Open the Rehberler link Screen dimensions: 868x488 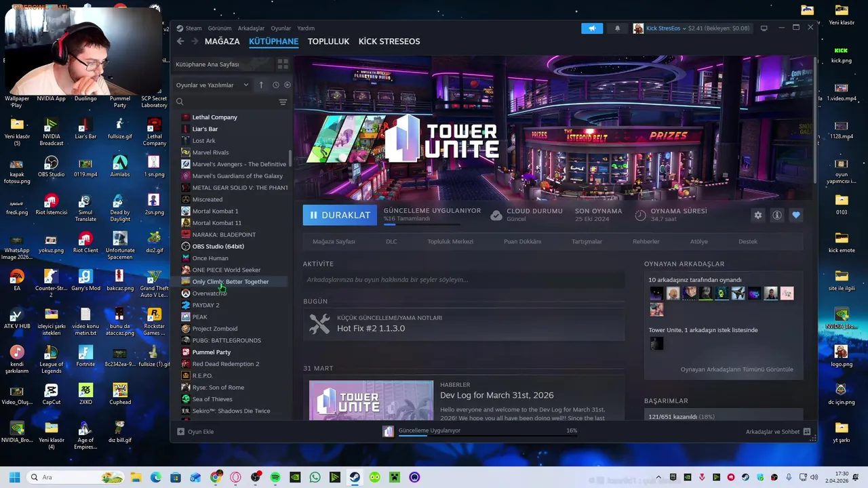point(646,241)
